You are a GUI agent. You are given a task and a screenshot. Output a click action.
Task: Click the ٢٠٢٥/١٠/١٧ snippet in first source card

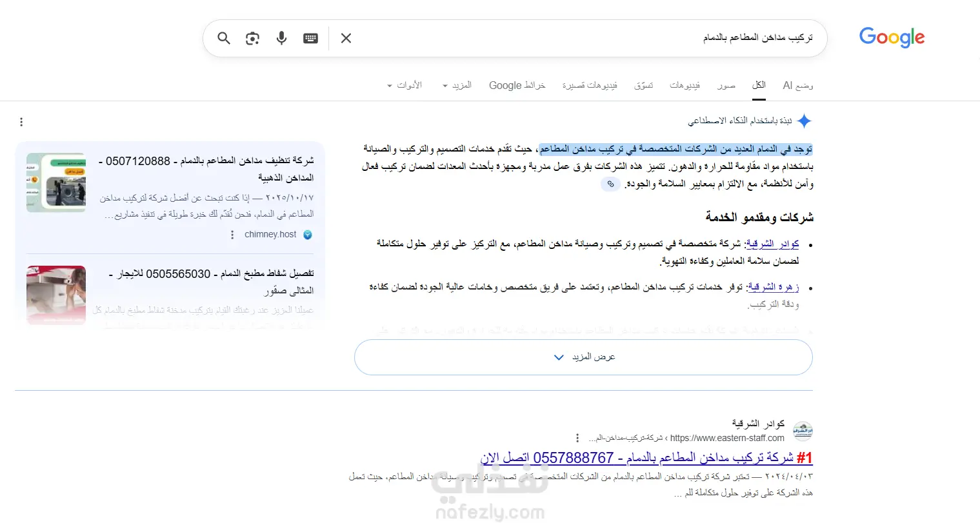[x=206, y=206]
